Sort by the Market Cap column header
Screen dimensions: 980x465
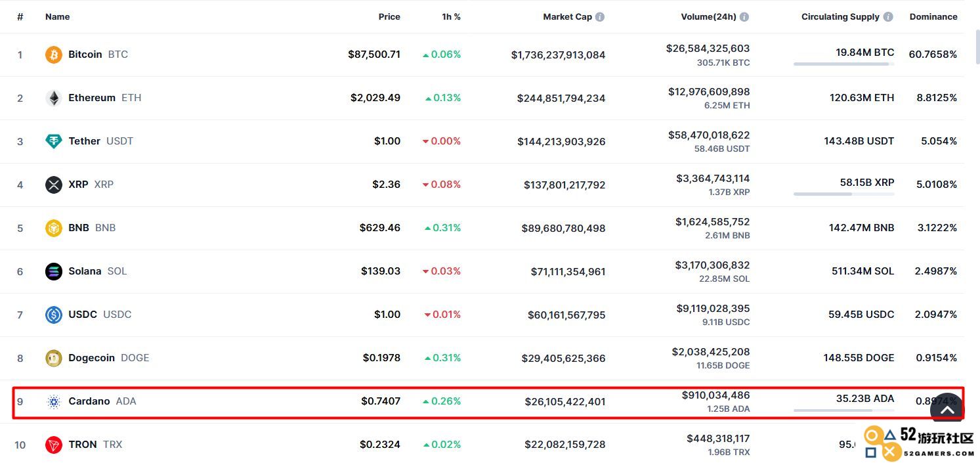pyautogui.click(x=567, y=16)
